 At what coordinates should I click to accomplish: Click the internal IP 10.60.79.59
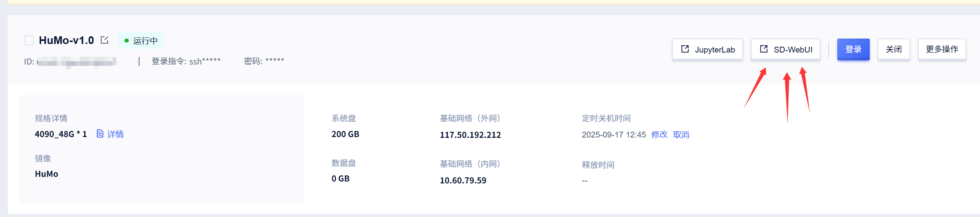coord(463,180)
